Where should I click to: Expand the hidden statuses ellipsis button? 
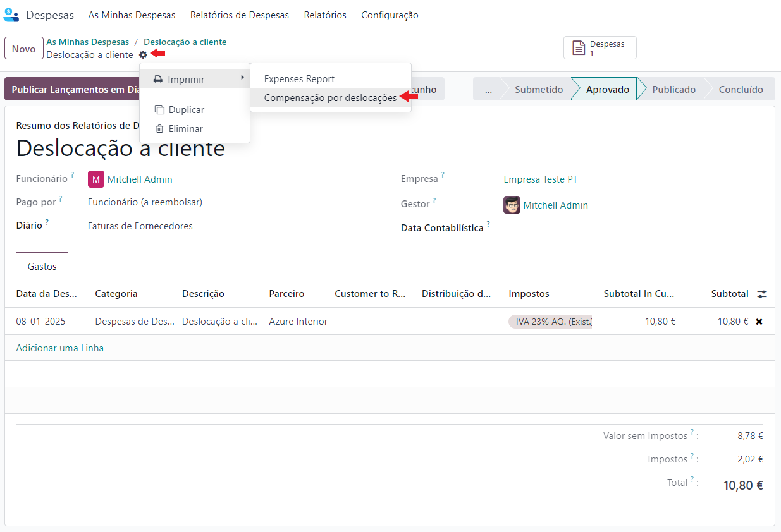(x=488, y=89)
